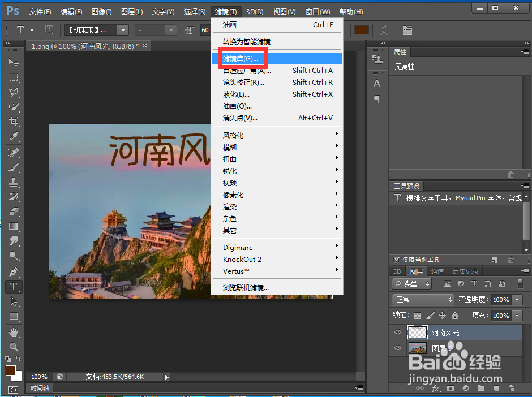Open the tool preset picker arrow
The height and width of the screenshot is (397, 532).
(x=32, y=30)
